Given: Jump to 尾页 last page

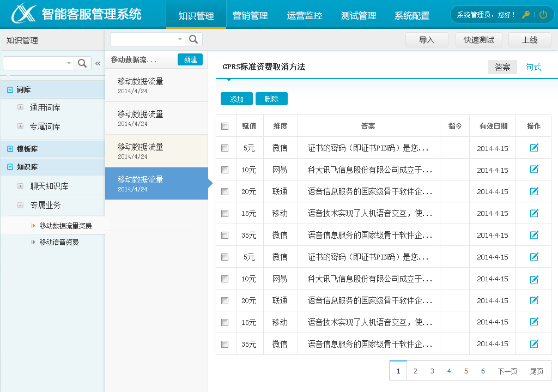Looking at the screenshot, I should [537, 371].
